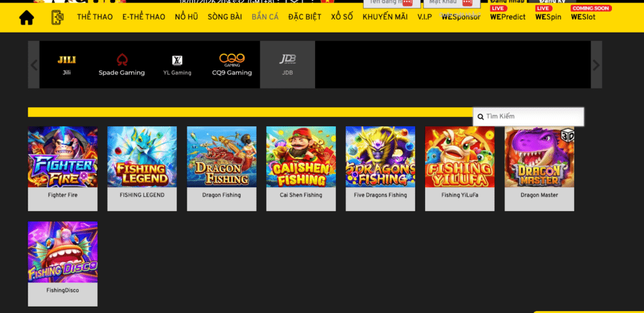This screenshot has width=644, height=313.
Task: Type in the Tìm Kiếm search field
Action: pyautogui.click(x=533, y=117)
